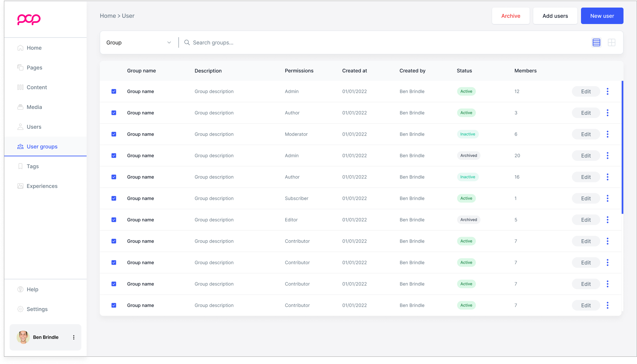The width and height of the screenshot is (637, 364).
Task: Focus the Search groups input field
Action: pos(296,42)
